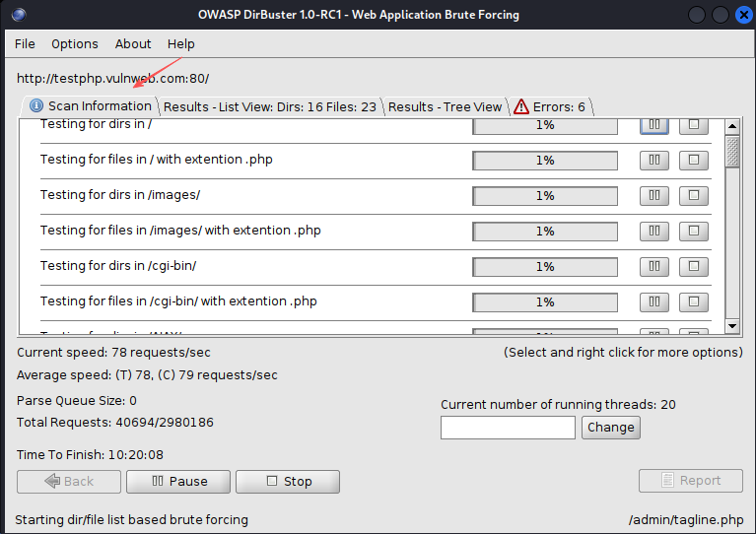The width and height of the screenshot is (756, 534).
Task: Click the scroll down arrow in scan list
Action: (732, 326)
